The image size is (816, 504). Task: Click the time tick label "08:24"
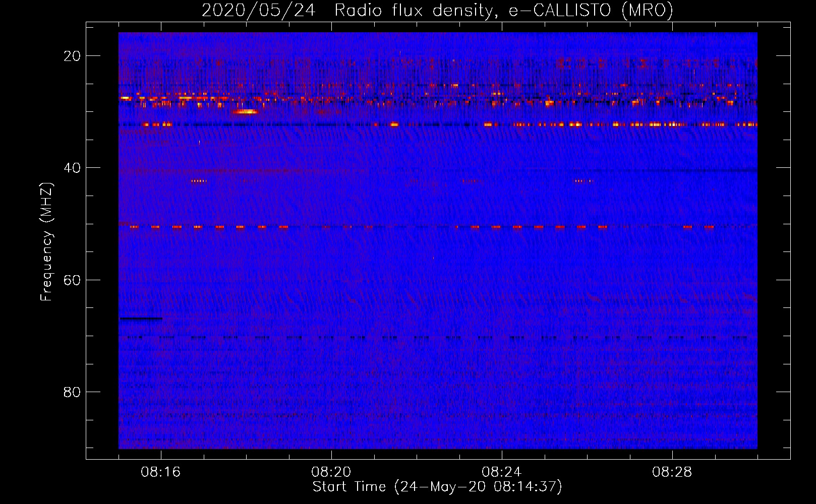[x=502, y=472]
